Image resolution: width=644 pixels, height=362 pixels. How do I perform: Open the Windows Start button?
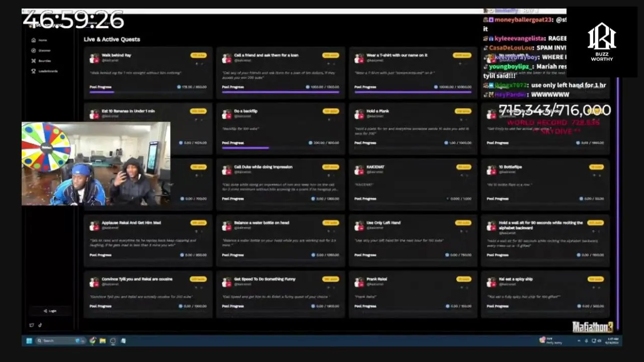pos(29,340)
